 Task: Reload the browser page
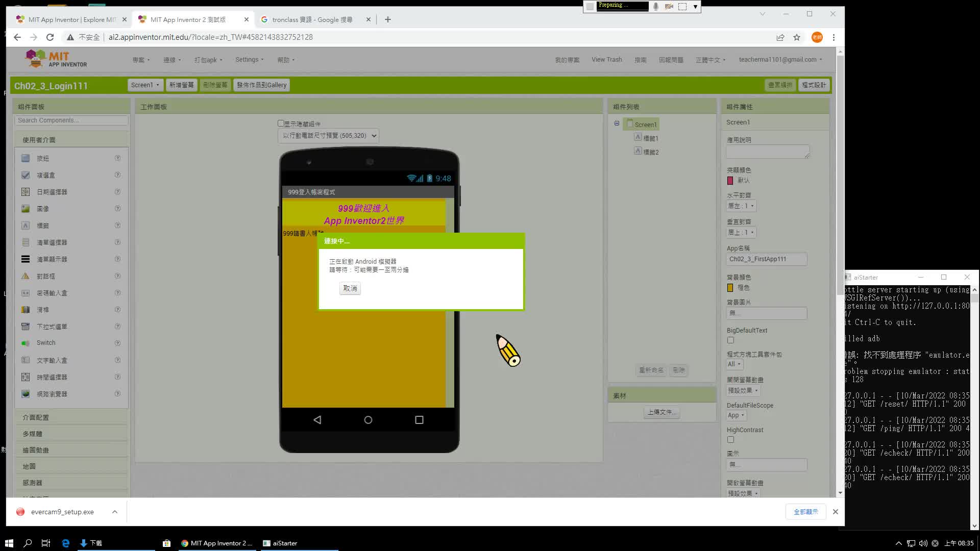(x=50, y=37)
